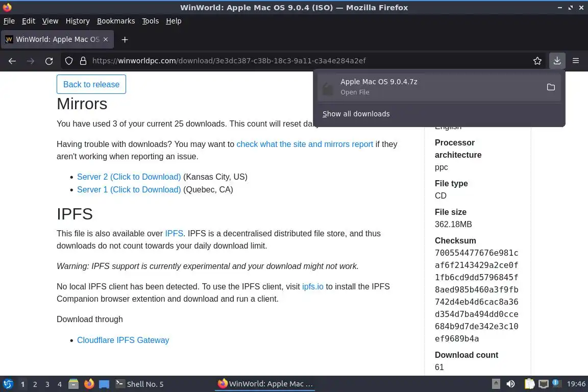Click the Download count value 61

click(439, 367)
